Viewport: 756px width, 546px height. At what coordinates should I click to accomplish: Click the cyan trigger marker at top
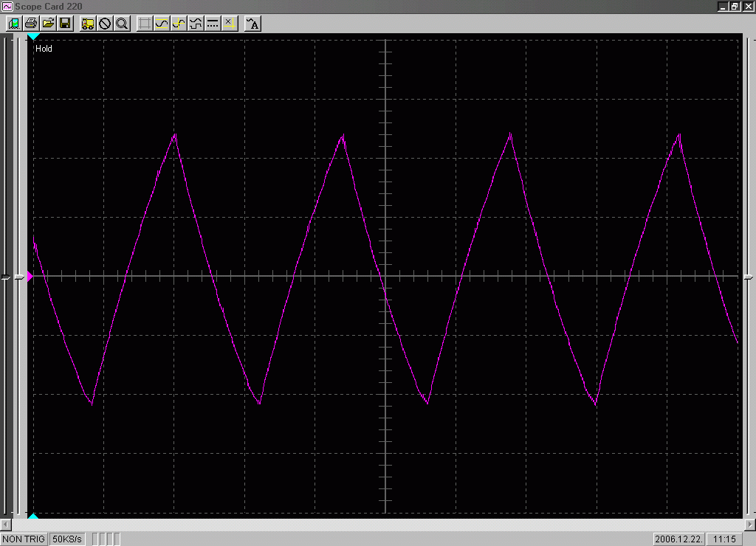[x=32, y=37]
